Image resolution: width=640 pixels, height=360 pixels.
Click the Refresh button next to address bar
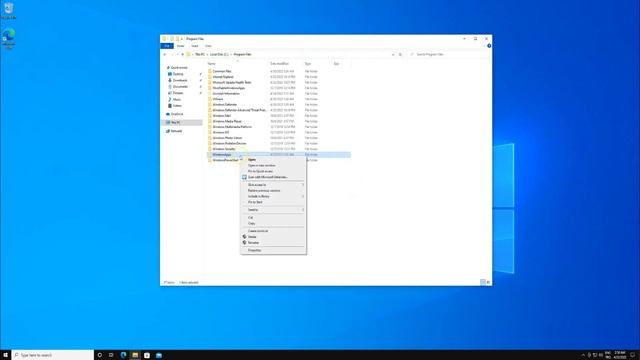pyautogui.click(x=400, y=54)
